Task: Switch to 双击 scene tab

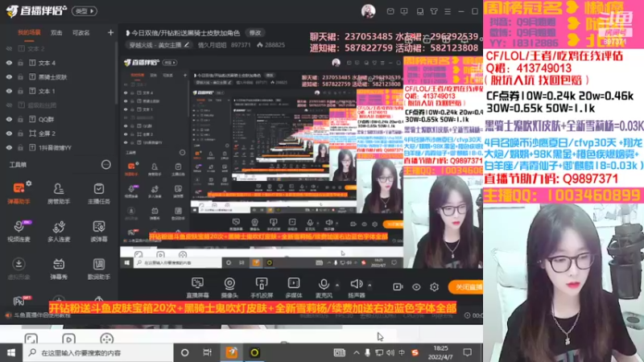Action: (x=56, y=32)
